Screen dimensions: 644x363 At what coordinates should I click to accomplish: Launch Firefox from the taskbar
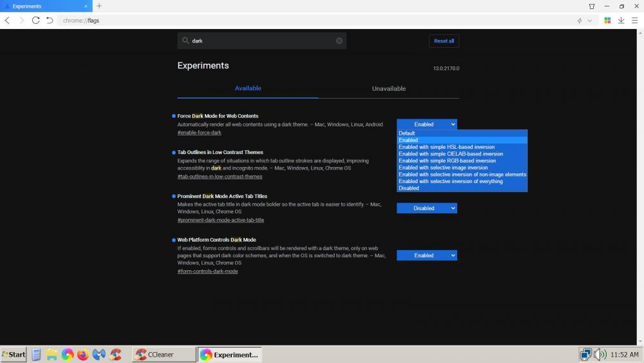83,355
